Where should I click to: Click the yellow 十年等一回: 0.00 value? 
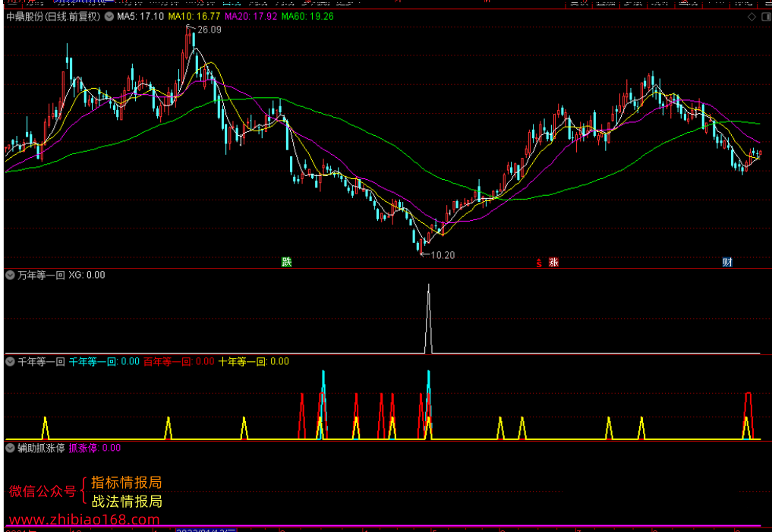254,362
